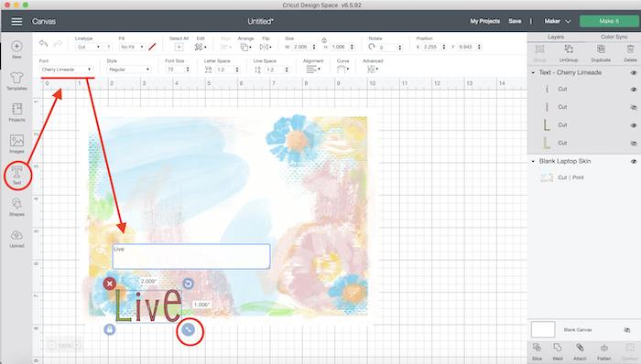Toggle Blank Canvas visibility

[626, 330]
